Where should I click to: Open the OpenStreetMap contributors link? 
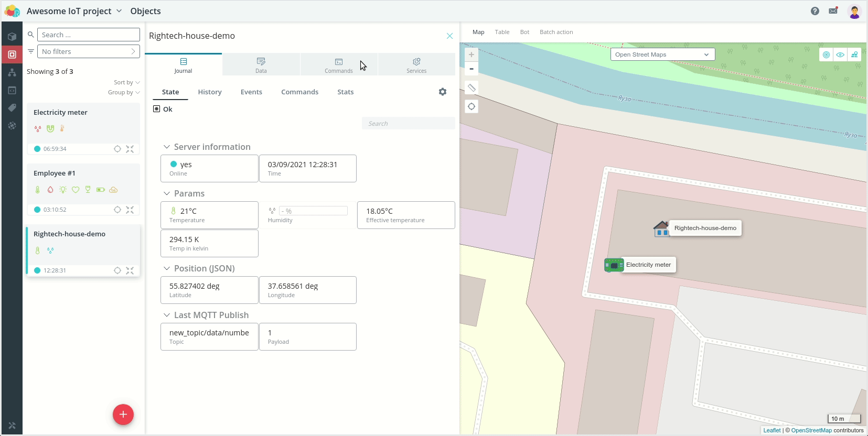(811, 430)
